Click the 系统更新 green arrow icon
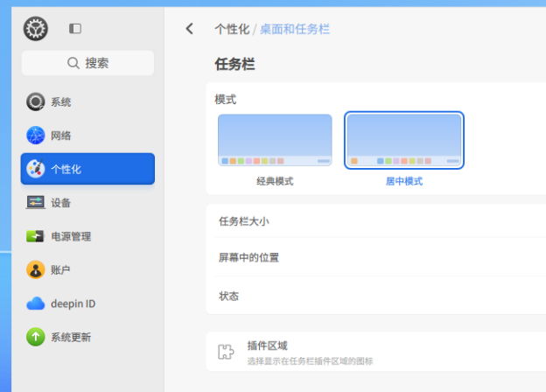Viewport: 546px width, 392px height. [36, 337]
